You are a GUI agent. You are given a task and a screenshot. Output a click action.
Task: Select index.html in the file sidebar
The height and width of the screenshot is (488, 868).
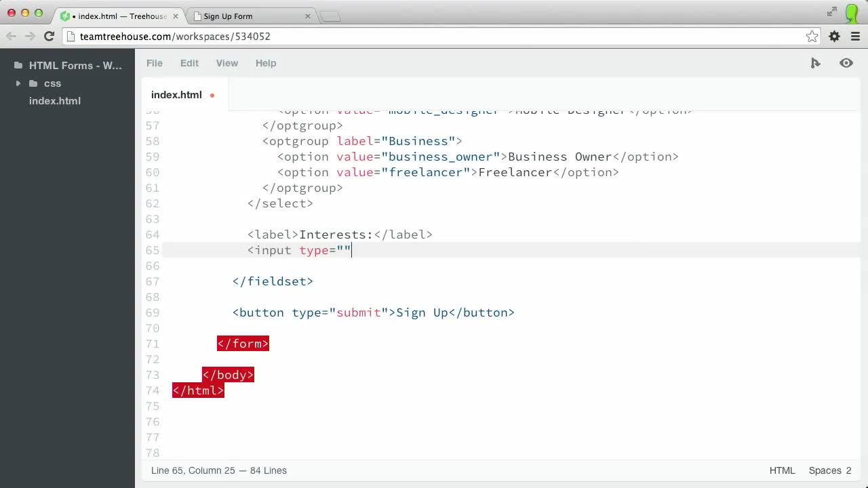(x=54, y=100)
